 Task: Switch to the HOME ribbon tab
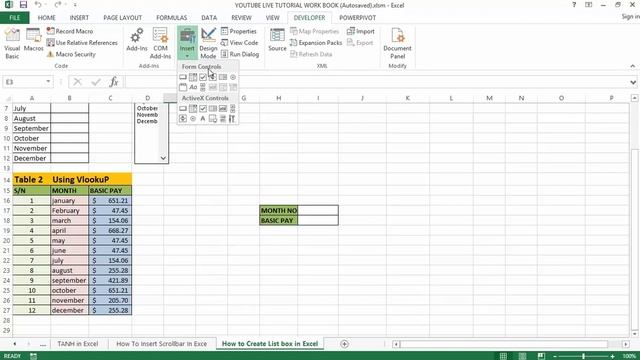click(x=47, y=18)
